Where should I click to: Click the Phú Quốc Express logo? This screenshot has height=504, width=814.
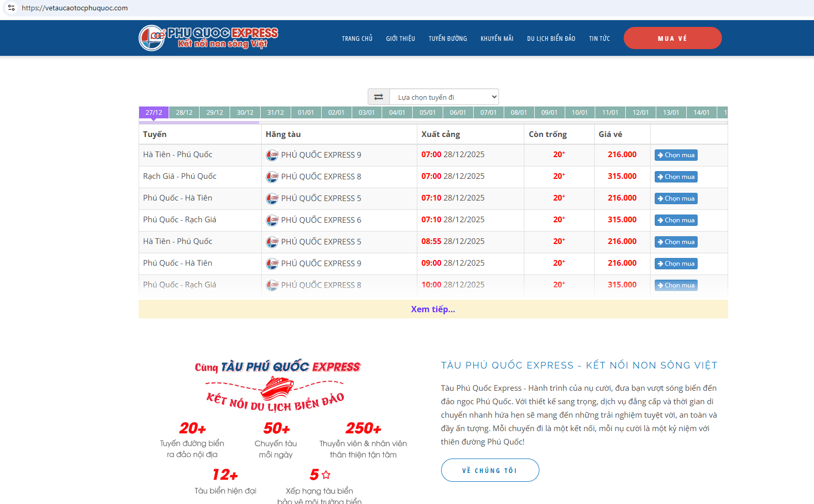click(208, 38)
